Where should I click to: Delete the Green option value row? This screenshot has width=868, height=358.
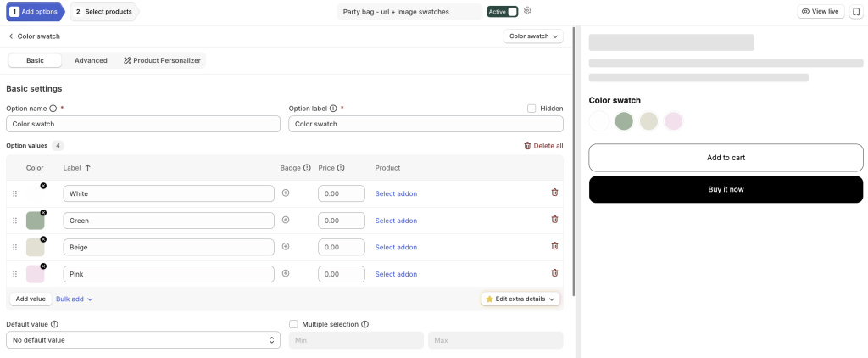coord(554,220)
